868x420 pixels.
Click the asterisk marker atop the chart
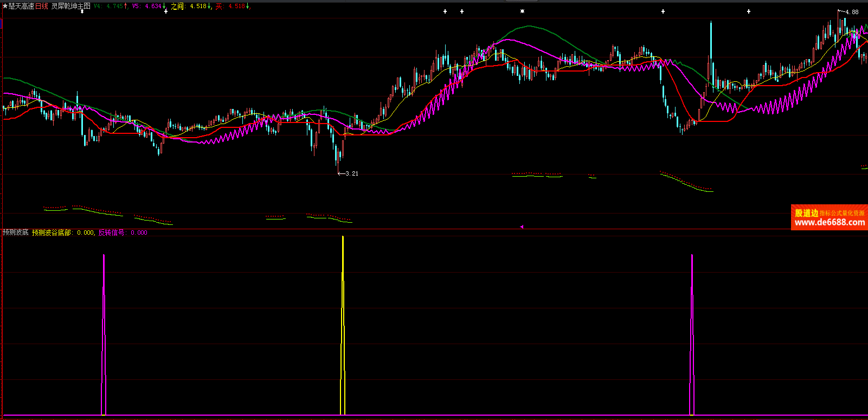coord(522,11)
